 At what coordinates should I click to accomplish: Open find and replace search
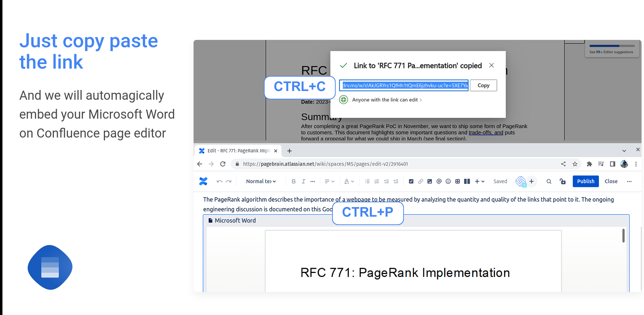pos(549,181)
